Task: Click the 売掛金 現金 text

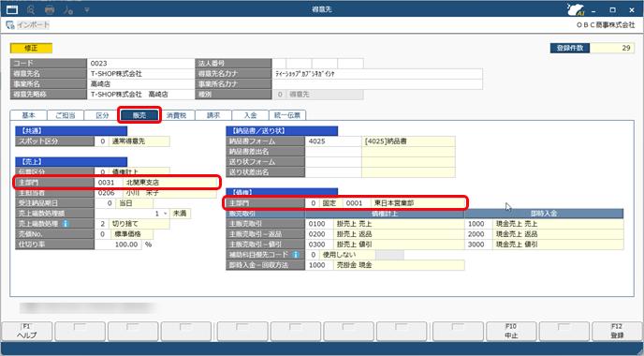Action: pyautogui.click(x=355, y=265)
